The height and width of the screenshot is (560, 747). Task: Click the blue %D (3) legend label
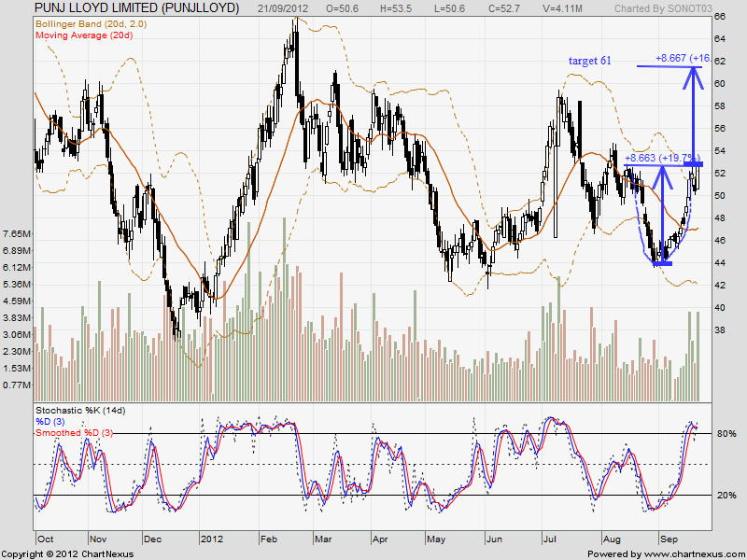[x=50, y=422]
